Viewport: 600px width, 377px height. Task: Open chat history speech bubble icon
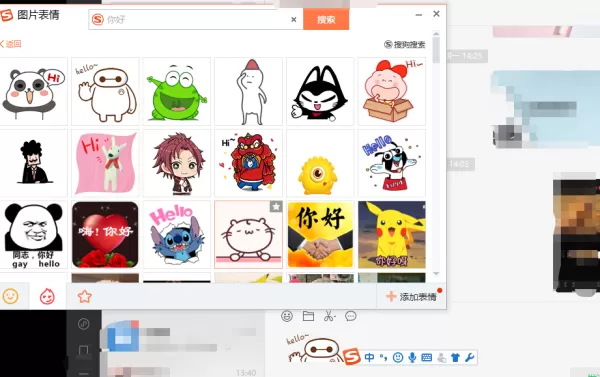coord(351,316)
